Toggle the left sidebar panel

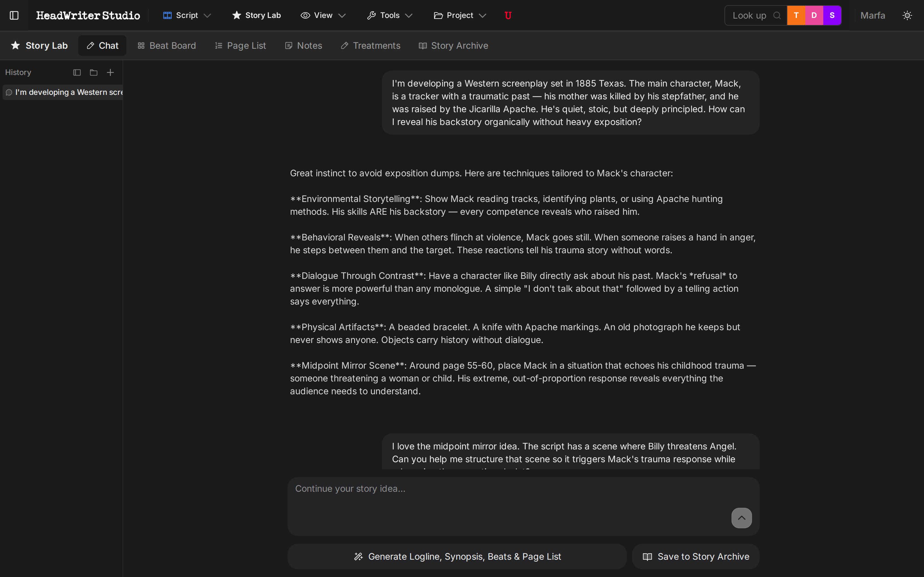click(x=14, y=15)
